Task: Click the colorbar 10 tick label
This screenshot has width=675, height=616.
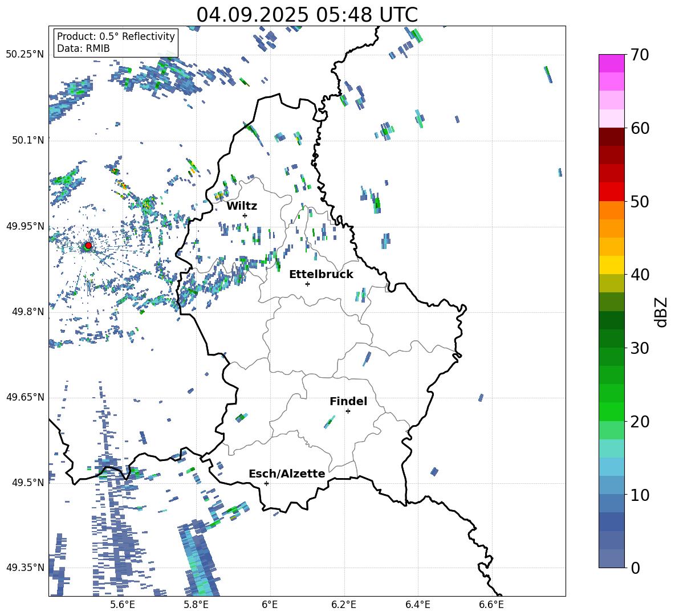Action: click(640, 495)
